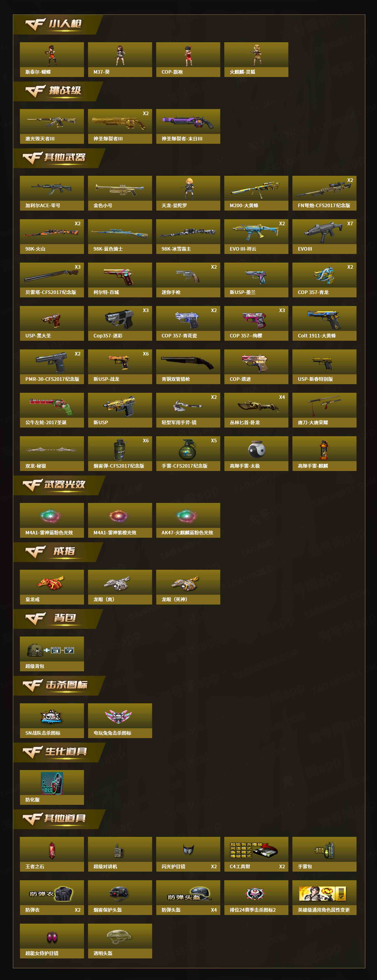Image resolution: width=377 pixels, height=980 pixels.
Task: Select the 王者之石 red gem item
Action: tap(52, 854)
